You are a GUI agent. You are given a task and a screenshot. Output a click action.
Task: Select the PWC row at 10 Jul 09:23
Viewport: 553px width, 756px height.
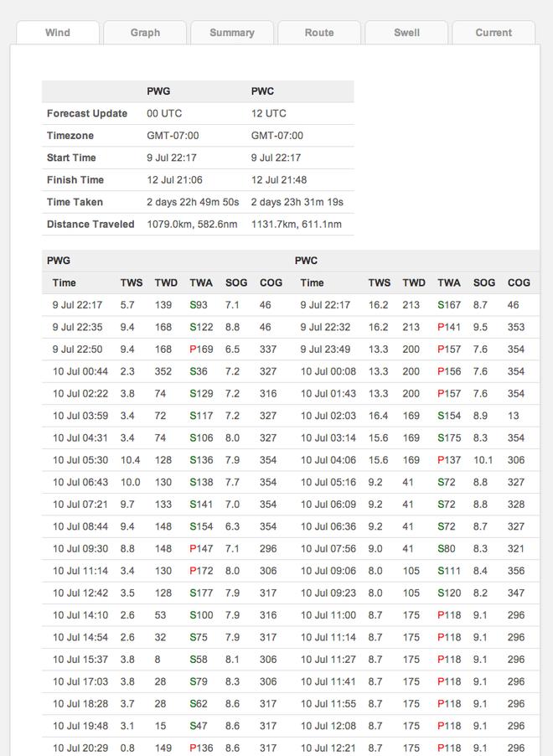[328, 593]
